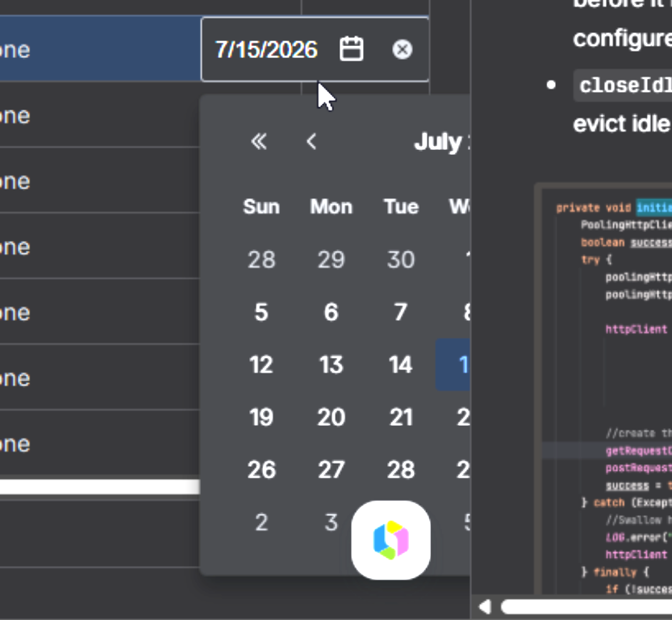This screenshot has width=672, height=620.
Task: Select July 20 in the date picker
Action: (331, 418)
